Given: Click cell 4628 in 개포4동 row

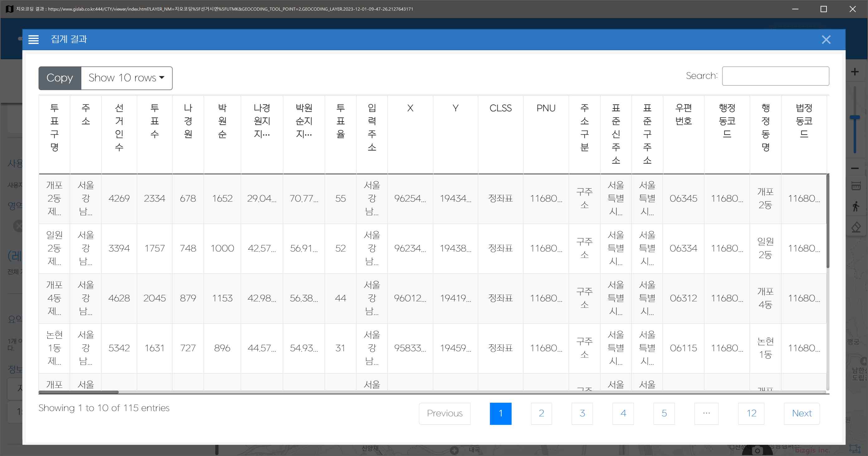Looking at the screenshot, I should tap(119, 298).
